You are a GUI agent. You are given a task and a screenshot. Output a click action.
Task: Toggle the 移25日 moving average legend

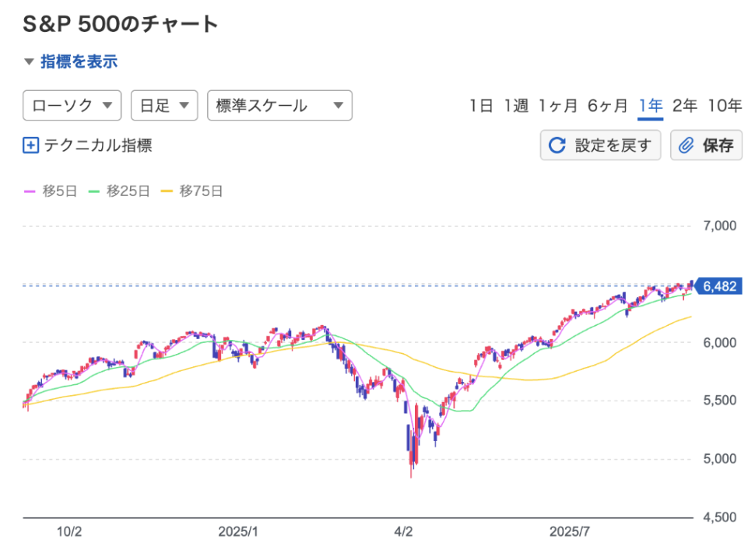[x=119, y=191]
